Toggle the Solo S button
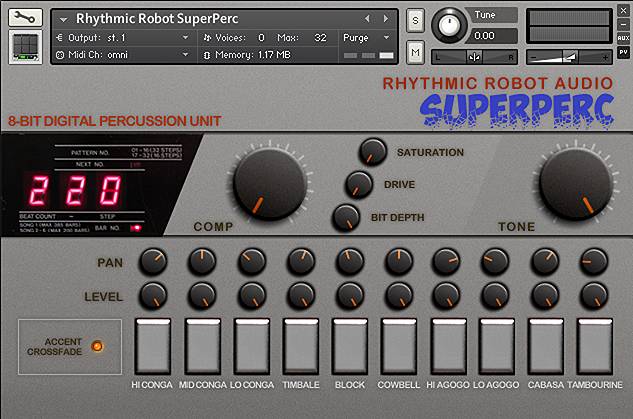 [x=415, y=20]
